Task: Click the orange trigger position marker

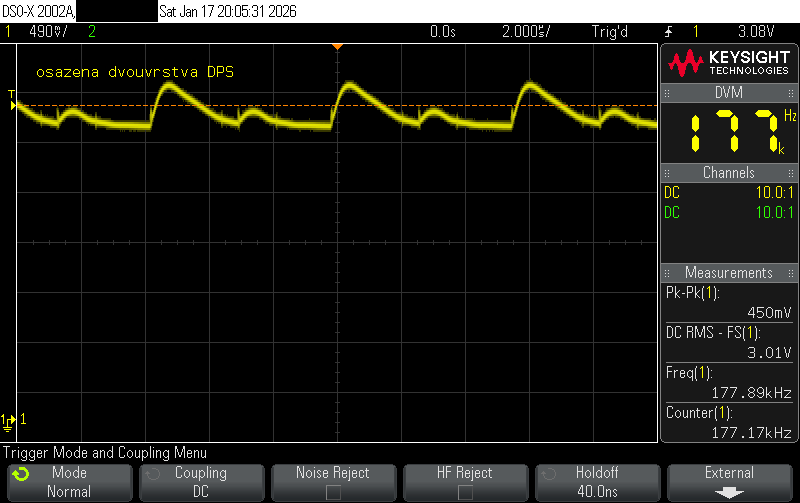Action: pyautogui.click(x=338, y=46)
